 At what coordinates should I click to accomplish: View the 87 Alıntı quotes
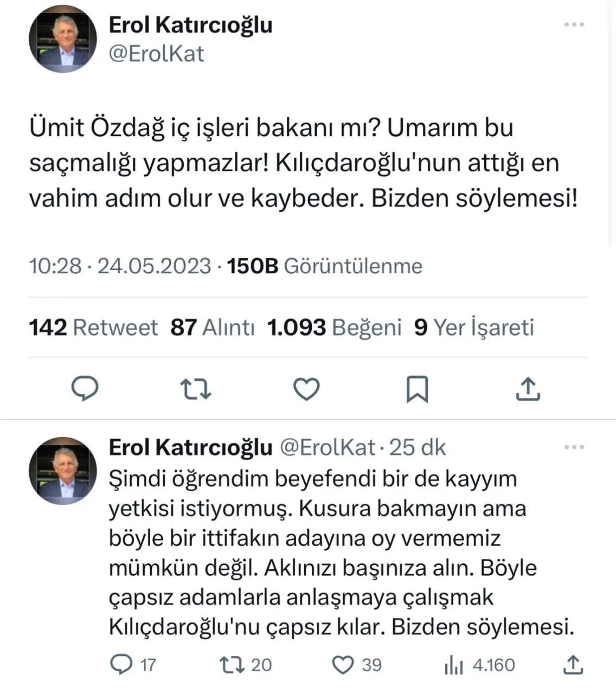coord(212,327)
